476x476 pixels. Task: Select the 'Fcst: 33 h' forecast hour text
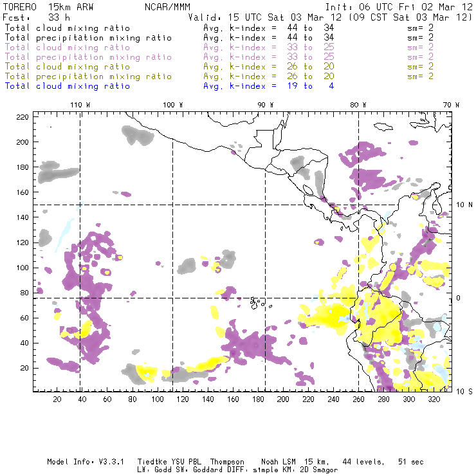click(37, 17)
